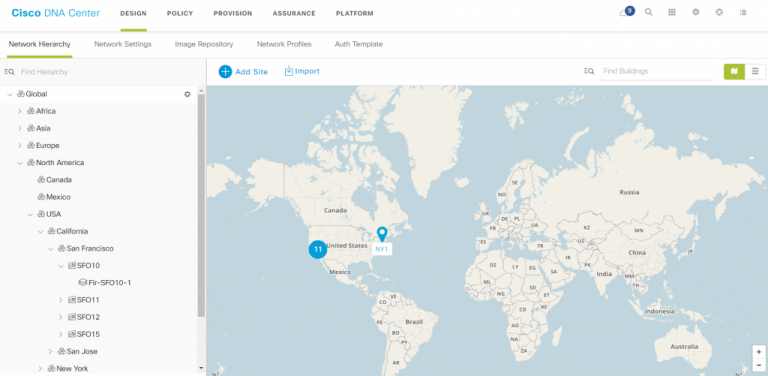Collapse the San Francisco node
768x376 pixels.
[50, 249]
